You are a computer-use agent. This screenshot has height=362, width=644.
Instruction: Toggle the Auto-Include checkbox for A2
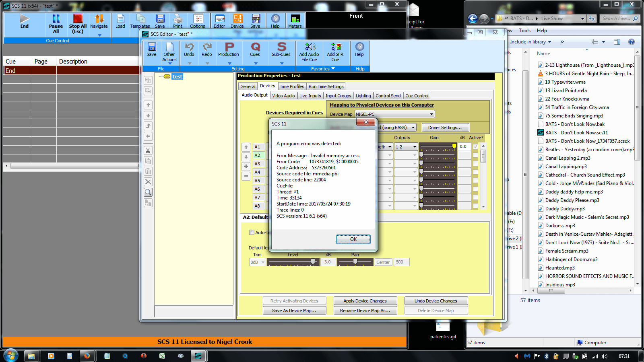[252, 232]
